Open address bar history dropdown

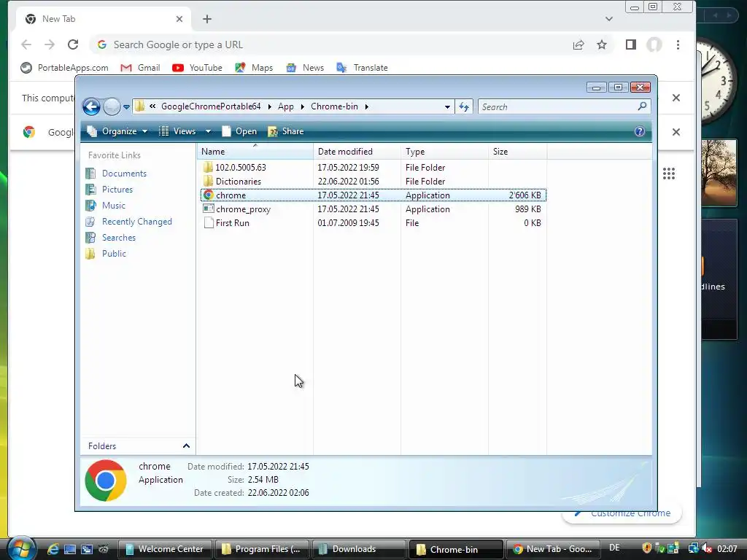pos(447,106)
